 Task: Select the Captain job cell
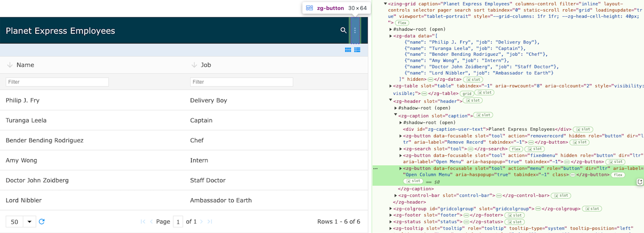(276, 120)
